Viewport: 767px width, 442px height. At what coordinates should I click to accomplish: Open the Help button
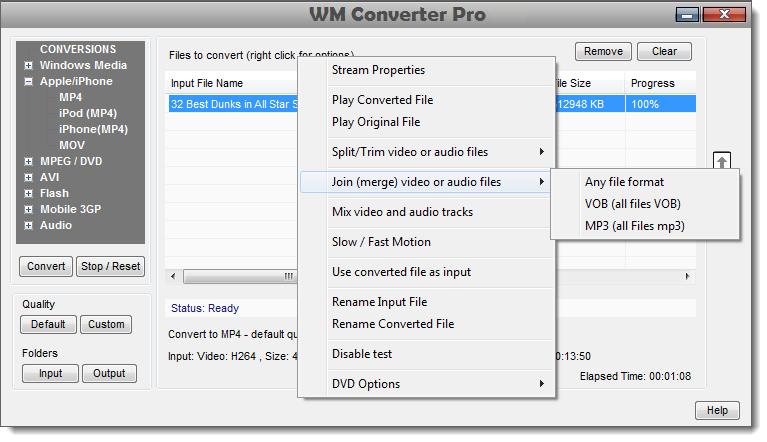coord(717,410)
